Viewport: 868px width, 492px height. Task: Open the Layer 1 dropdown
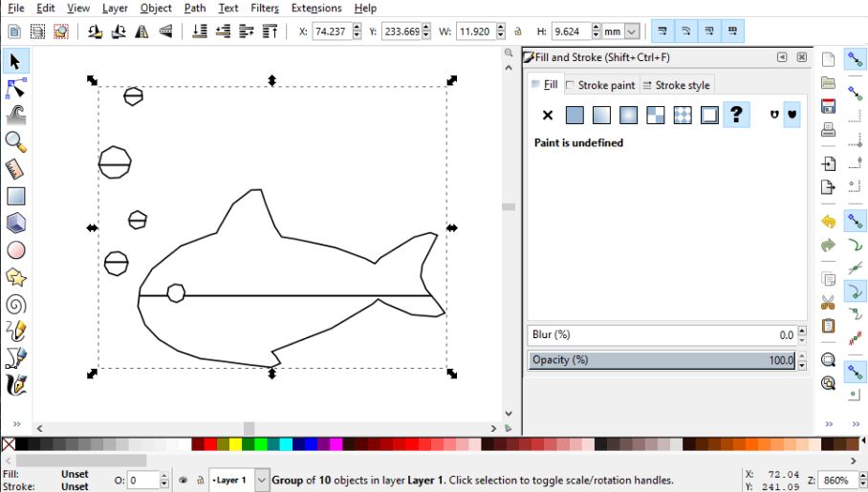click(x=263, y=480)
